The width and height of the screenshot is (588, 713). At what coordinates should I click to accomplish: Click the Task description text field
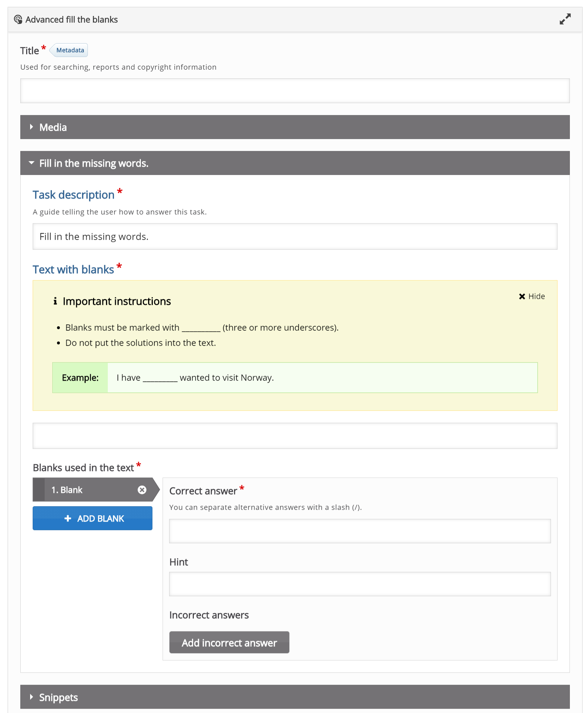pos(295,236)
